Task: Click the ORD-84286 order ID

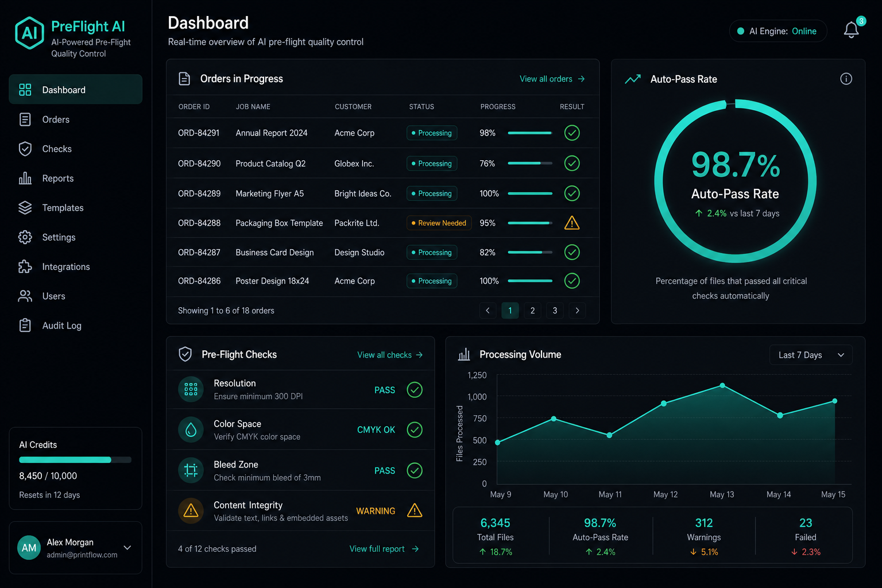Action: click(199, 281)
